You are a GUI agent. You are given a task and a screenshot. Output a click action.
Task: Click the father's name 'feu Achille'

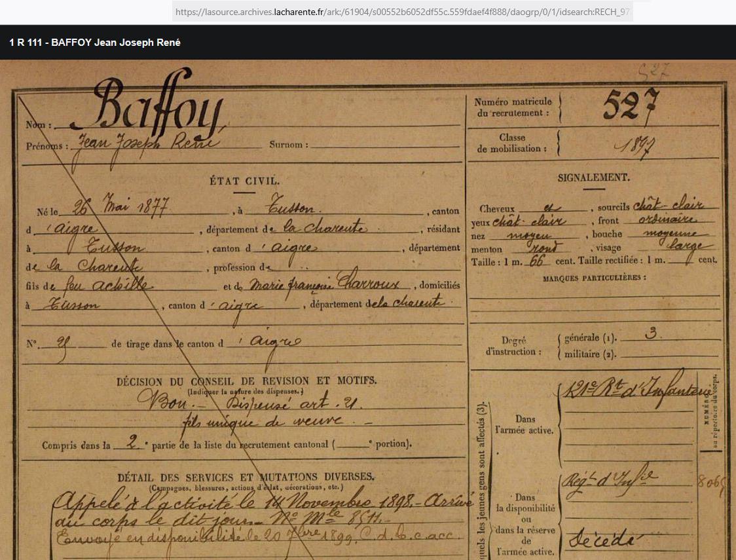(x=107, y=283)
